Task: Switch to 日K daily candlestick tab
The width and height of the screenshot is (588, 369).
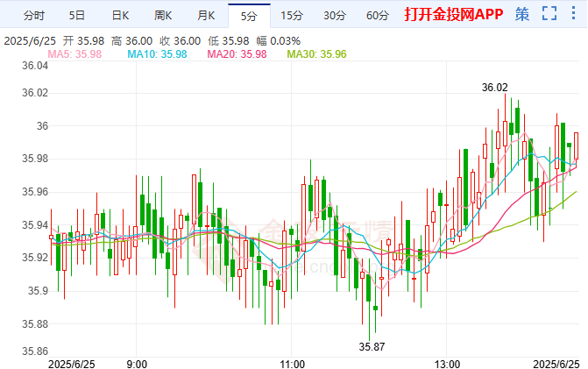Action: point(120,15)
